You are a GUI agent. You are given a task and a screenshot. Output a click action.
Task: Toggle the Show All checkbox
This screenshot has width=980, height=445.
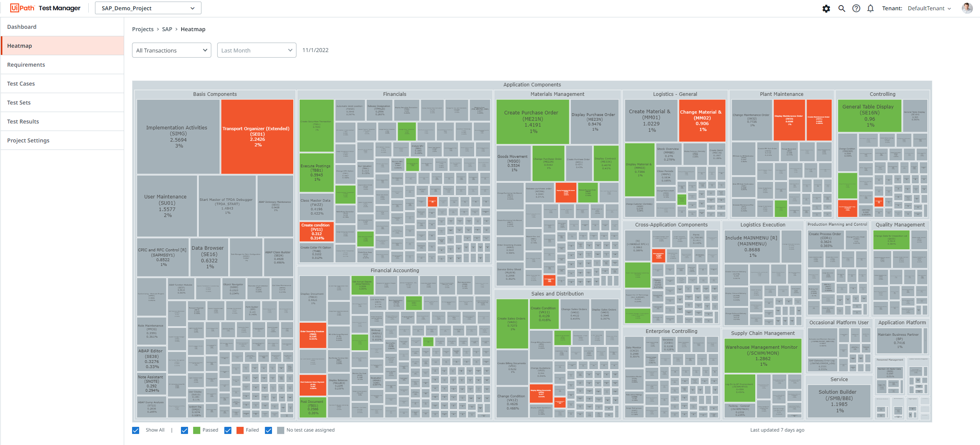coord(136,430)
